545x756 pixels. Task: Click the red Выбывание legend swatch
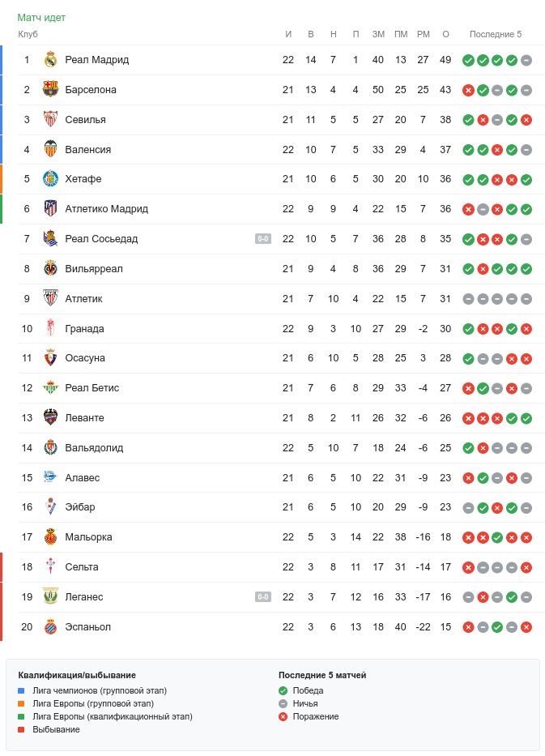[21, 729]
